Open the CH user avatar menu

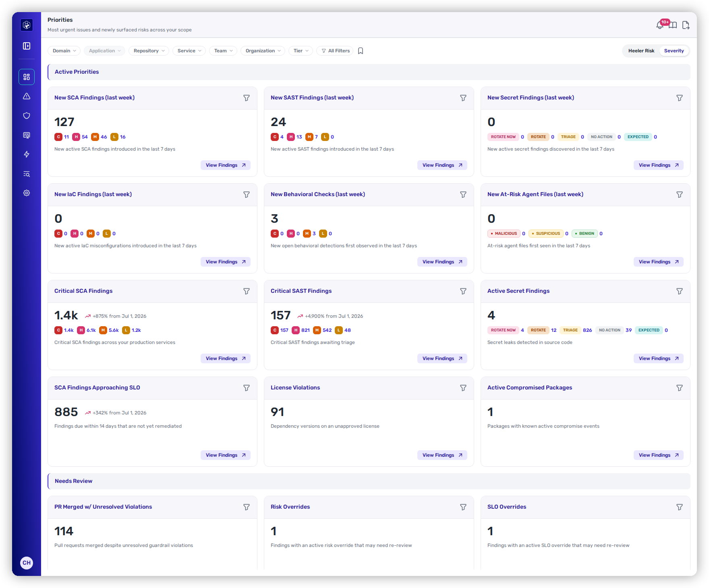27,563
